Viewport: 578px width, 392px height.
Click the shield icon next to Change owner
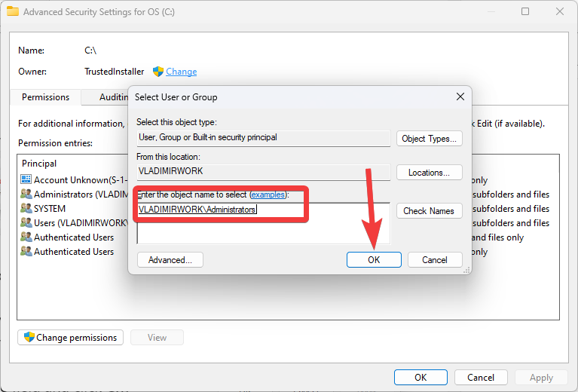tap(158, 72)
